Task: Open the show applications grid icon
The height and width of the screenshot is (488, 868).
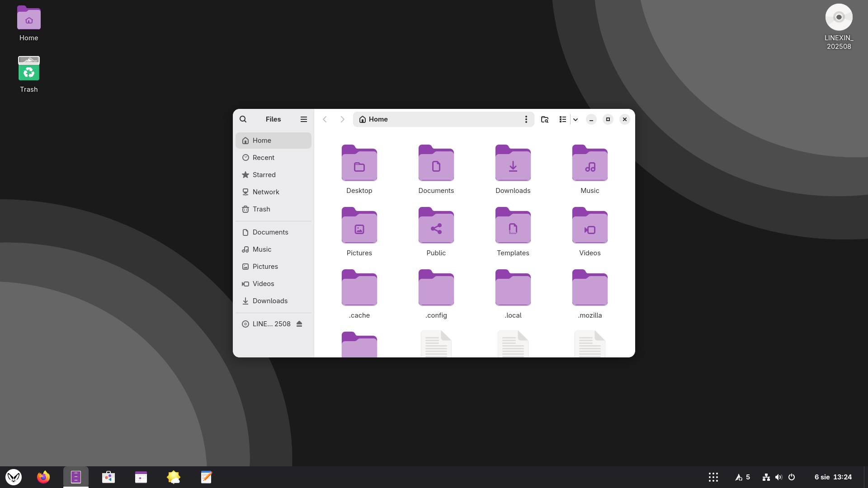Action: [x=713, y=477]
